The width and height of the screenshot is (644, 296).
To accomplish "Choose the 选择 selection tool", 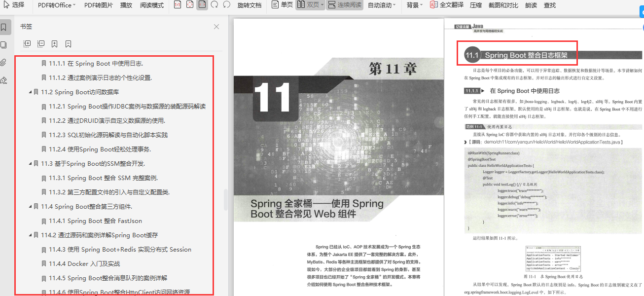I will tap(13, 5).
